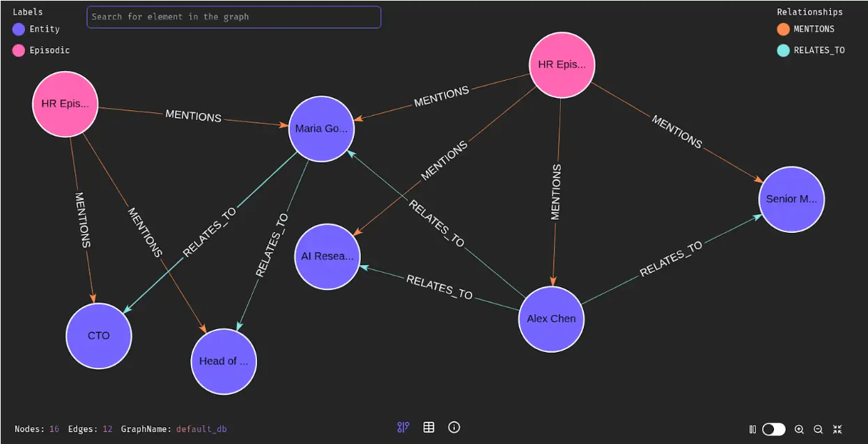
Task: Open the graph info icon
Action: [x=454, y=427]
